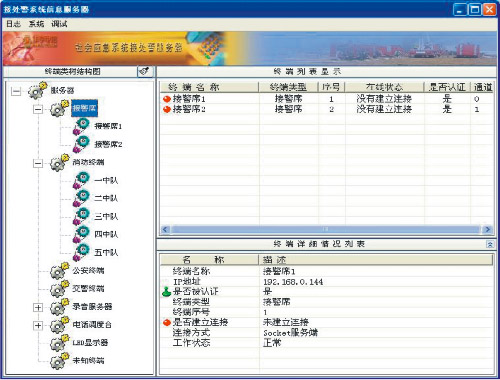Open the 日志 menu

point(13,24)
